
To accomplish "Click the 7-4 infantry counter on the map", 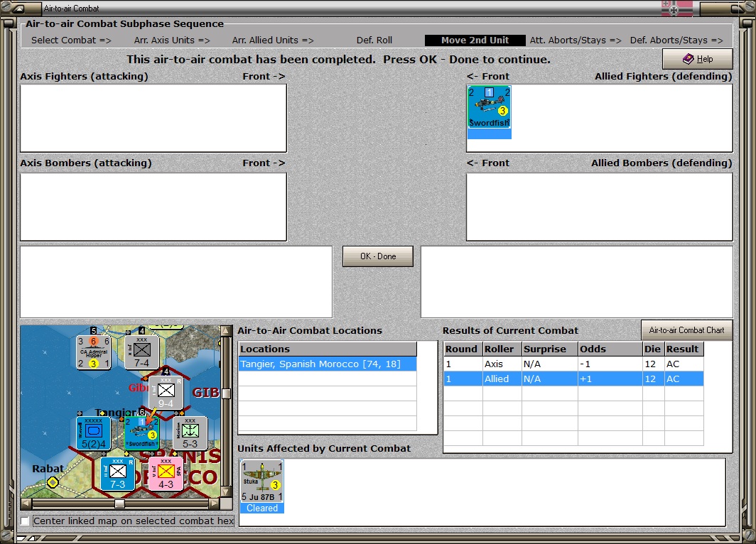I will pos(142,352).
